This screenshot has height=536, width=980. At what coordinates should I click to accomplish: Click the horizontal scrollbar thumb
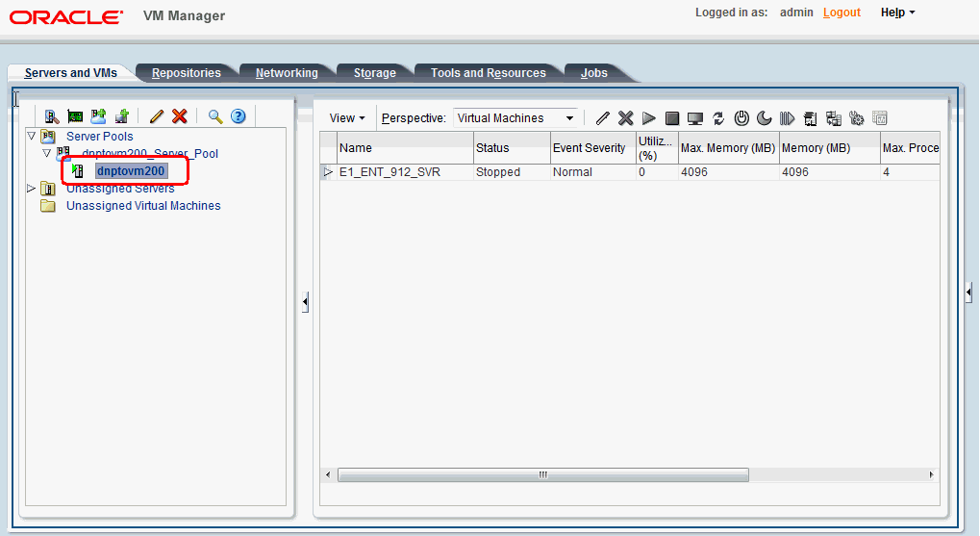pos(543,474)
